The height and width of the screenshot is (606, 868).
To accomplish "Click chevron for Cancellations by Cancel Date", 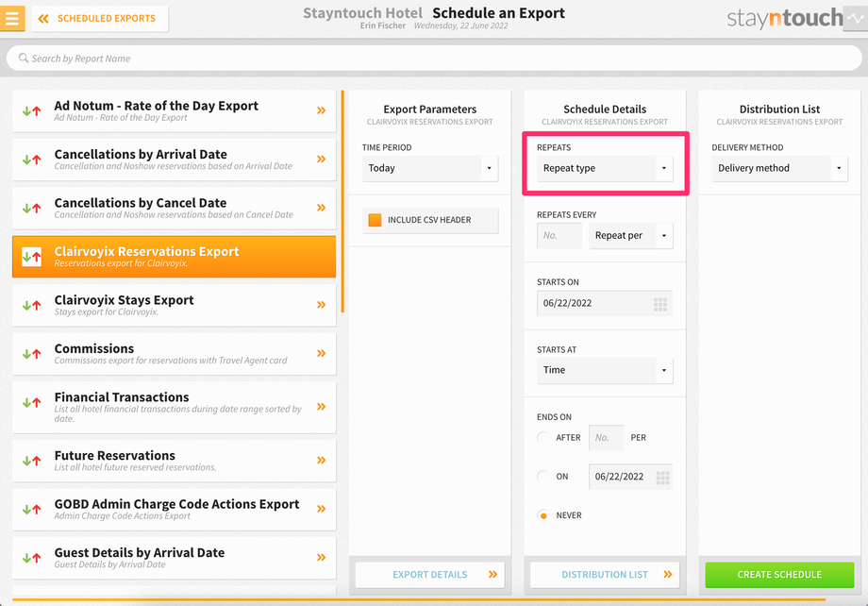I will click(x=321, y=208).
